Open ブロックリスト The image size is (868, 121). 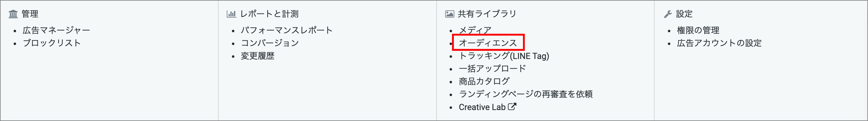(52, 43)
